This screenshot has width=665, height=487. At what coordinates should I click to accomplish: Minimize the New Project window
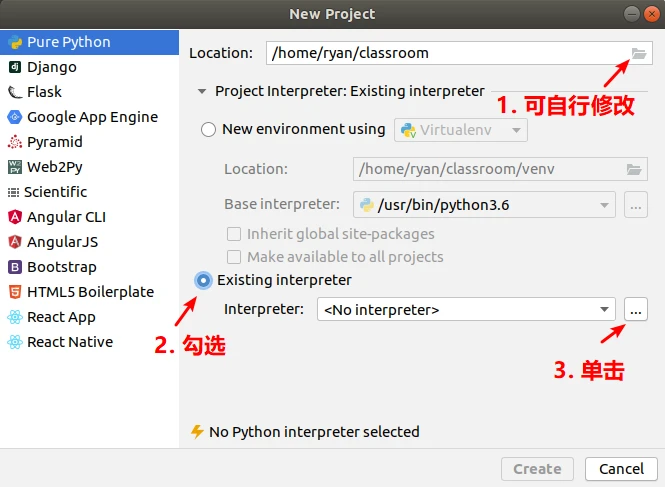[x=631, y=14]
